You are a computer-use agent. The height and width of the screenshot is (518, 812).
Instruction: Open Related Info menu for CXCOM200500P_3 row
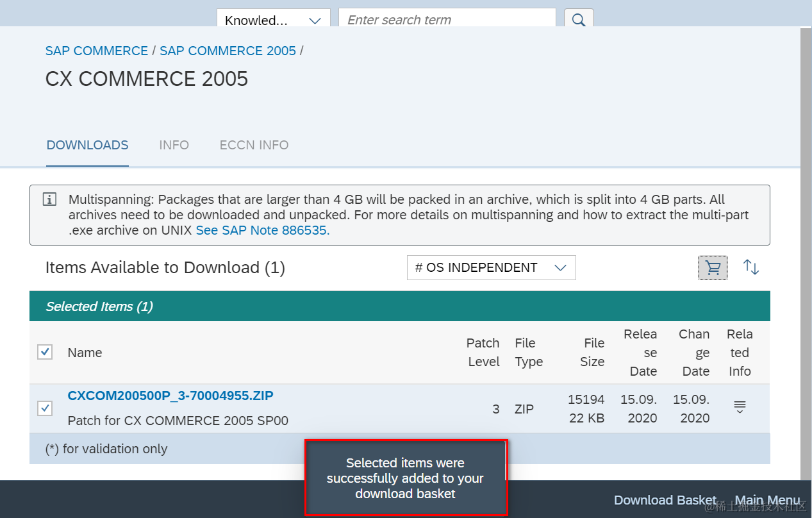tap(740, 407)
